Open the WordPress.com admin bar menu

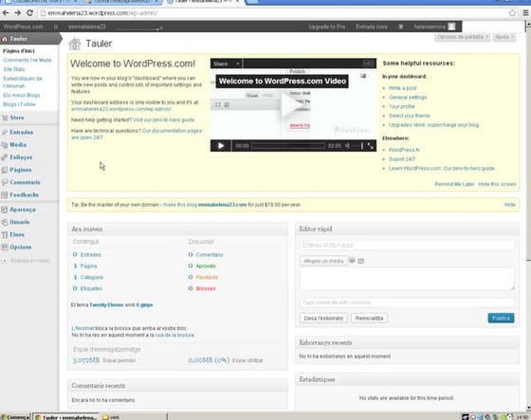coord(23,27)
